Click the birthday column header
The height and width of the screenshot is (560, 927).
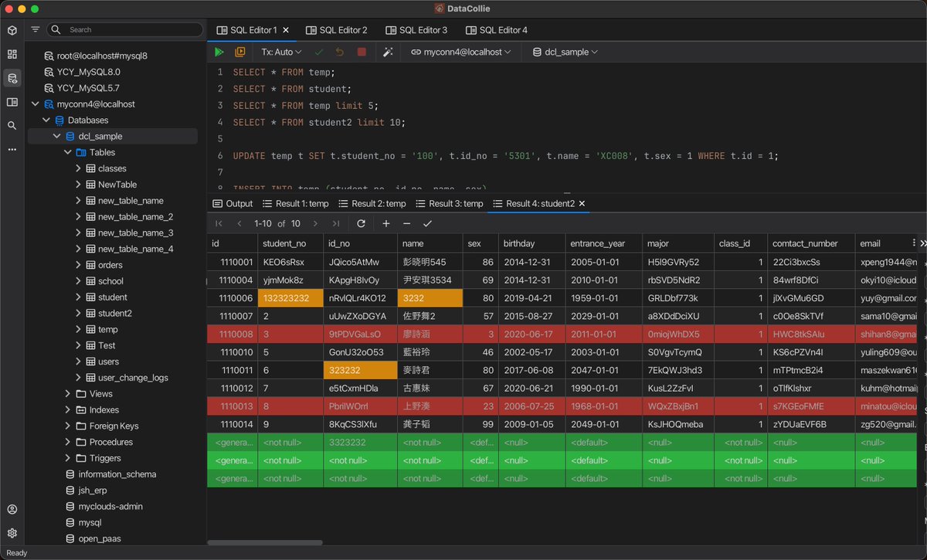click(x=531, y=243)
